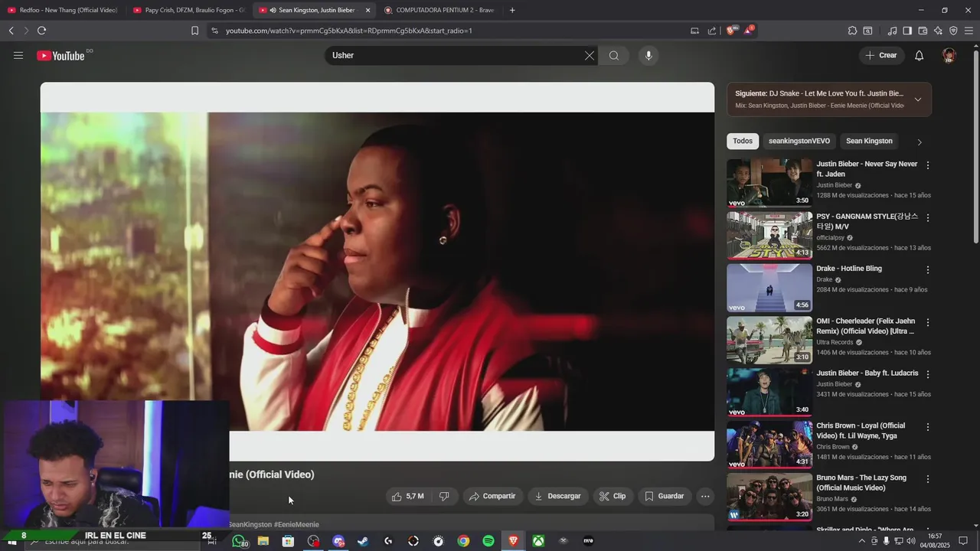Switch to the Papy Crish DFZM tab
The image size is (980, 551).
(x=188, y=10)
